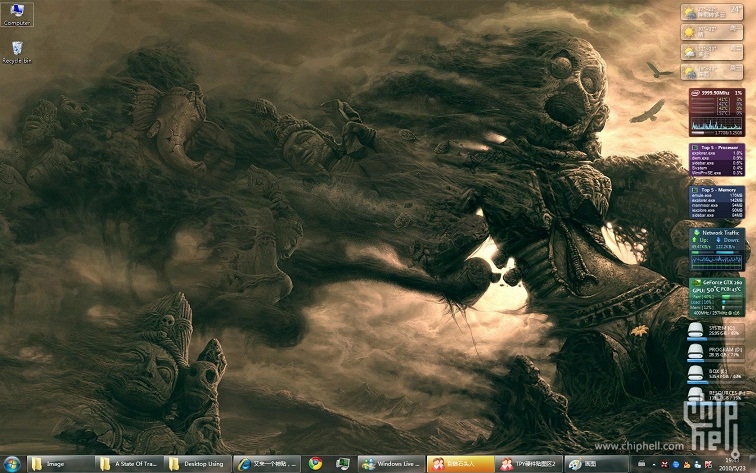Viewport: 756px width, 473px height.
Task: Select sidebar.exe in Top 5 Processor list
Action: [x=702, y=163]
